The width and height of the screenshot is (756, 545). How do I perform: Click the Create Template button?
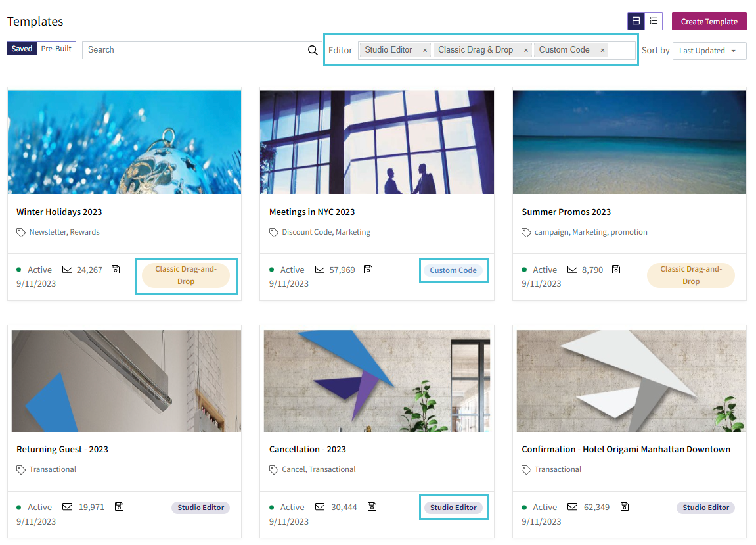[709, 21]
